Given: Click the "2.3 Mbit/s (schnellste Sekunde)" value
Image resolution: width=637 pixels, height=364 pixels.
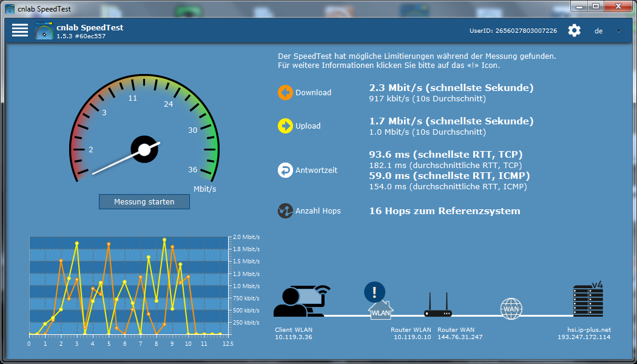Looking at the screenshot, I should tap(451, 88).
